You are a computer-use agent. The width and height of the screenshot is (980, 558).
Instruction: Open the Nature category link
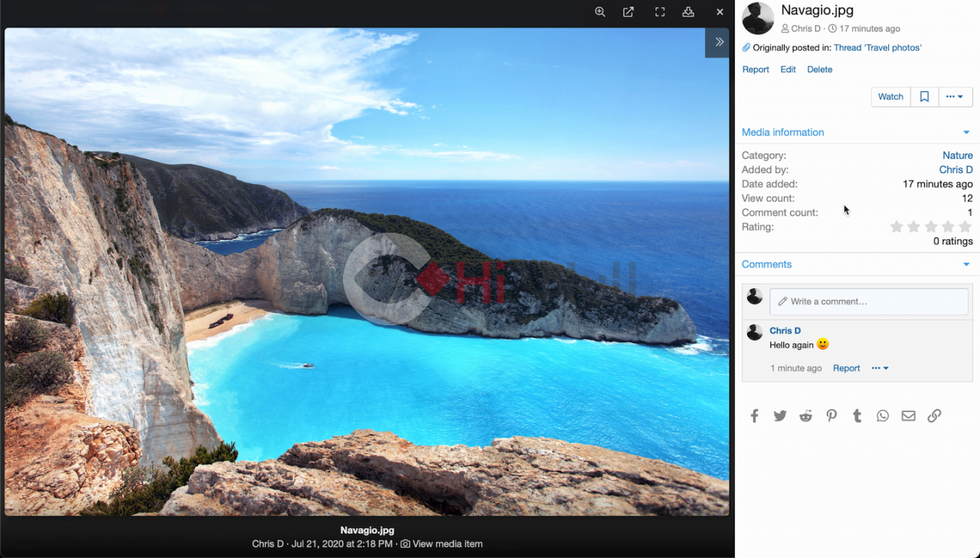coord(958,155)
